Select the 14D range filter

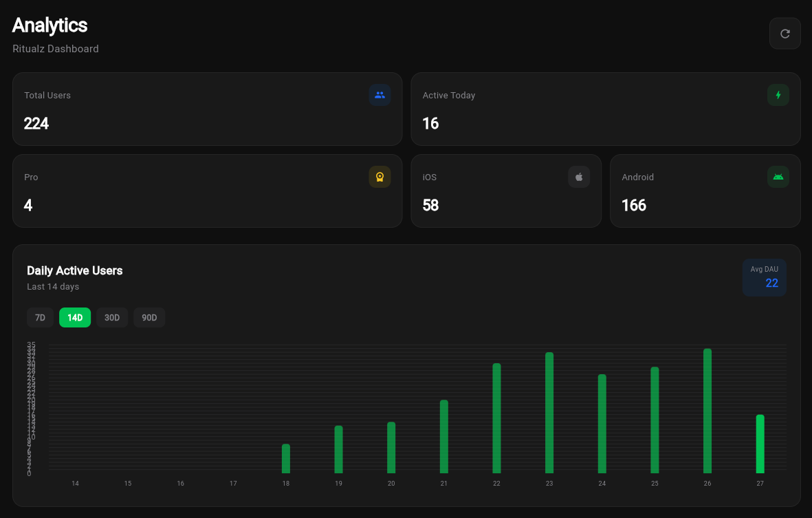pos(74,317)
